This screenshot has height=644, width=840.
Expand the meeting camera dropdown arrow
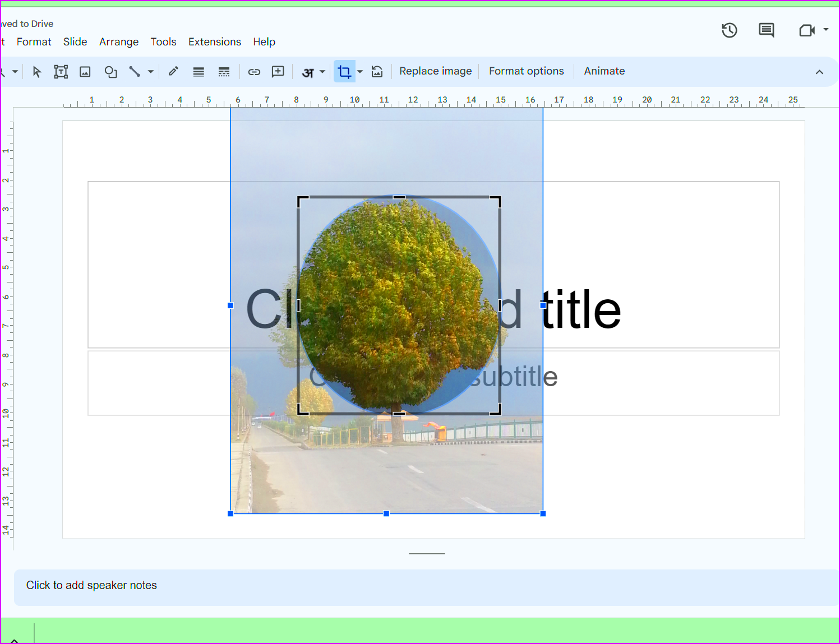(x=826, y=30)
